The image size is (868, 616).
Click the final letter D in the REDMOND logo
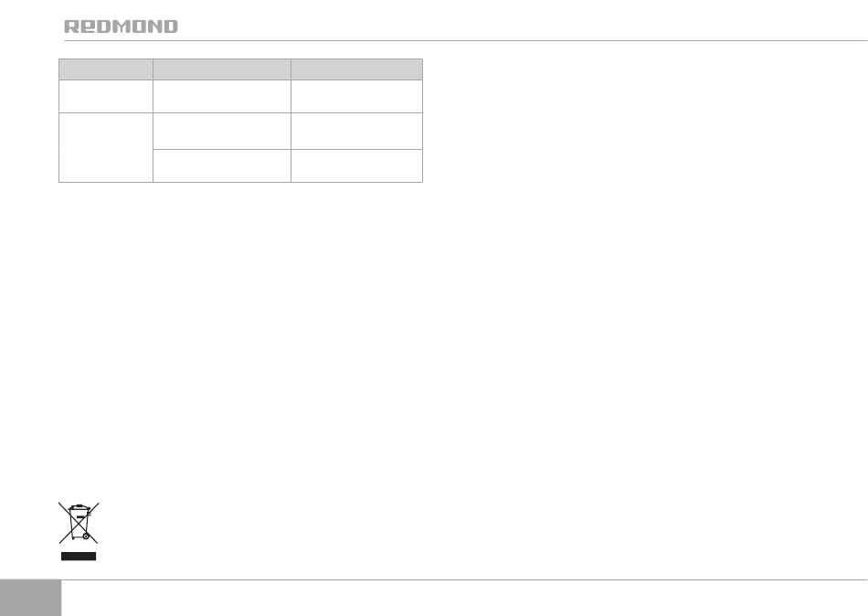170,27
